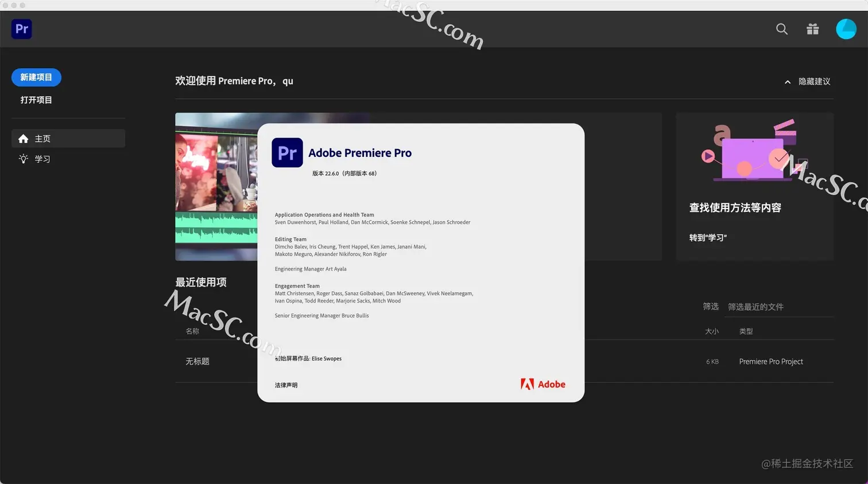The height and width of the screenshot is (484, 868).
Task: Sort recent files by 类型 column
Action: pyautogui.click(x=746, y=331)
